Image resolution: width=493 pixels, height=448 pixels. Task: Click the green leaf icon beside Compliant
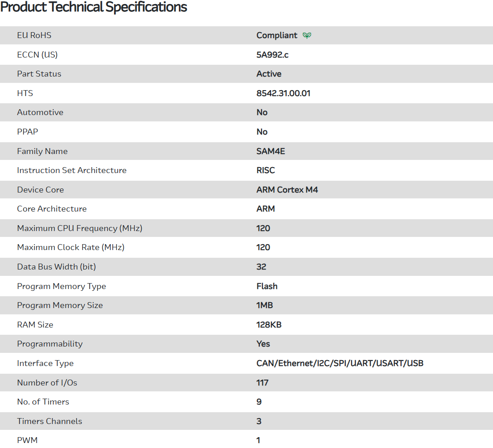point(307,35)
